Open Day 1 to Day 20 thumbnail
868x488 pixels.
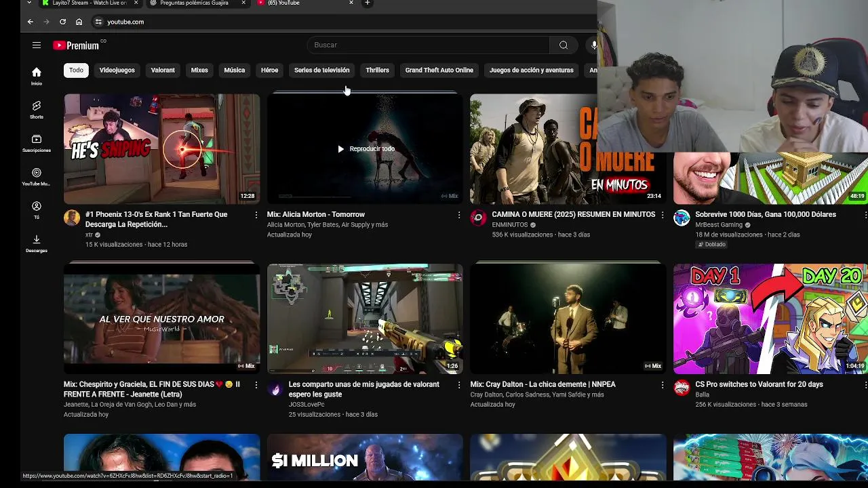click(x=770, y=319)
